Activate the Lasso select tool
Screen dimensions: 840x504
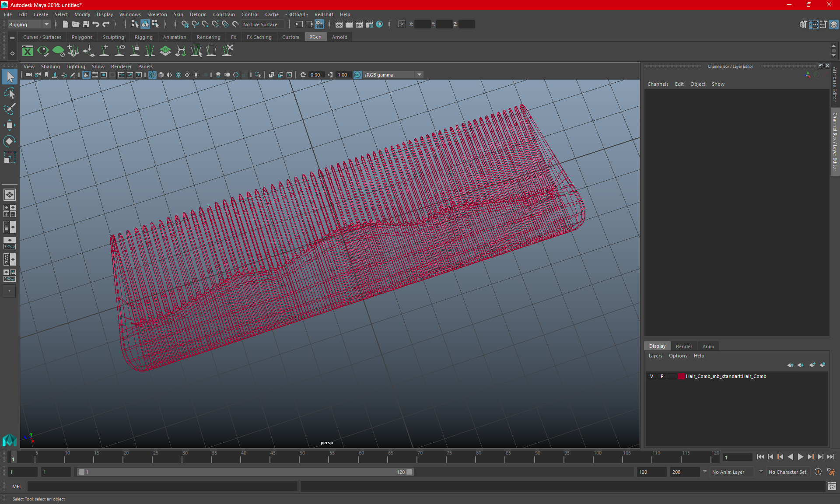(x=10, y=93)
